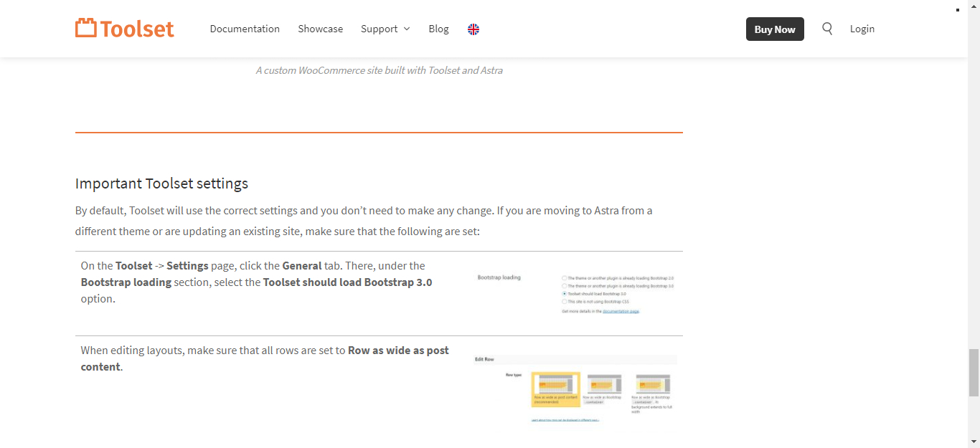
Task: Click the caption "A custom WooCommerce site built with Toolset and Astra"
Action: click(x=380, y=70)
